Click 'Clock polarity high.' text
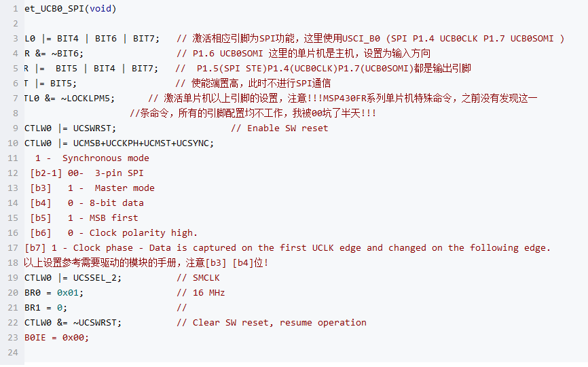The height and width of the screenshot is (367, 588). [143, 233]
